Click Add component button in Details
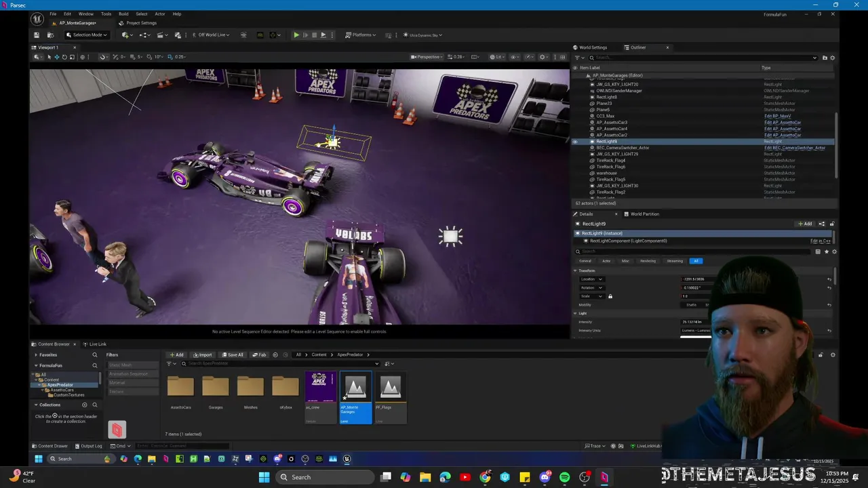The width and height of the screenshot is (868, 488). pos(805,224)
